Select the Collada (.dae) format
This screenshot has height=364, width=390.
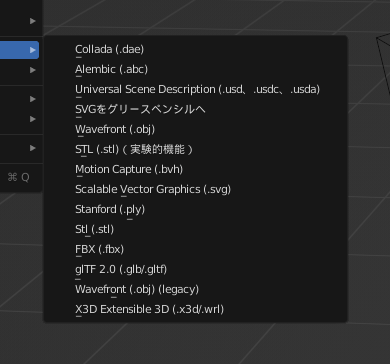pos(196,49)
